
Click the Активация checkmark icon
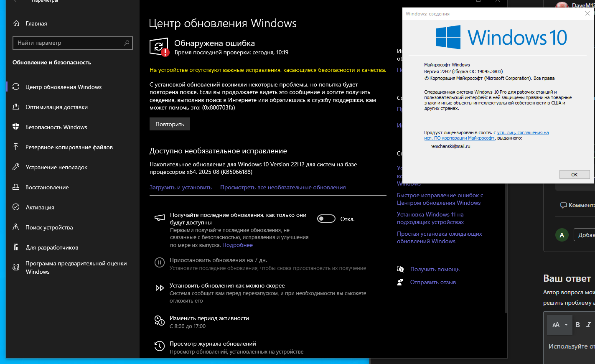coord(16,207)
